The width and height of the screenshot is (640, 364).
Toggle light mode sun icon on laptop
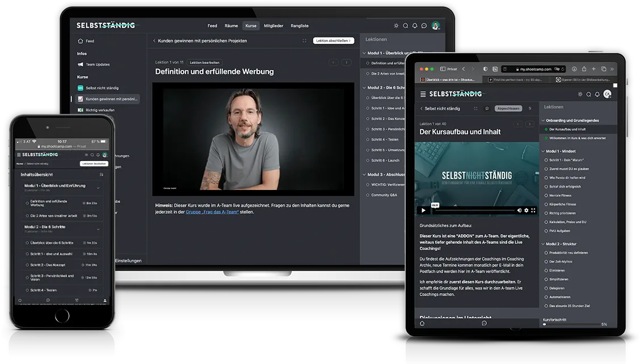[396, 26]
